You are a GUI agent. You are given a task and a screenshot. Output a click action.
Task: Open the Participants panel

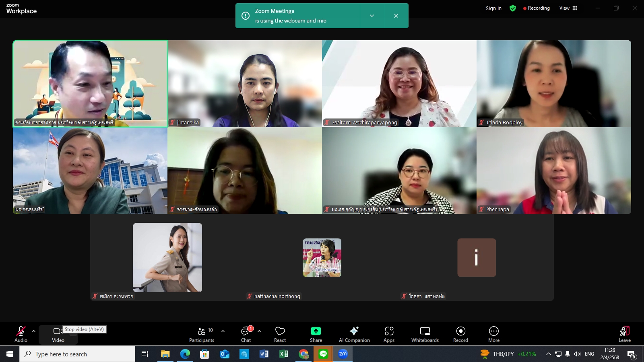tap(201, 334)
